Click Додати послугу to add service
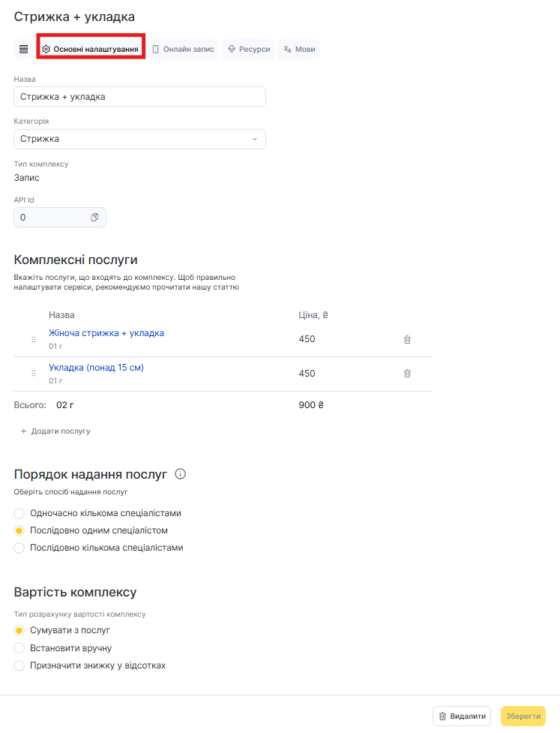The width and height of the screenshot is (560, 733). [x=55, y=431]
